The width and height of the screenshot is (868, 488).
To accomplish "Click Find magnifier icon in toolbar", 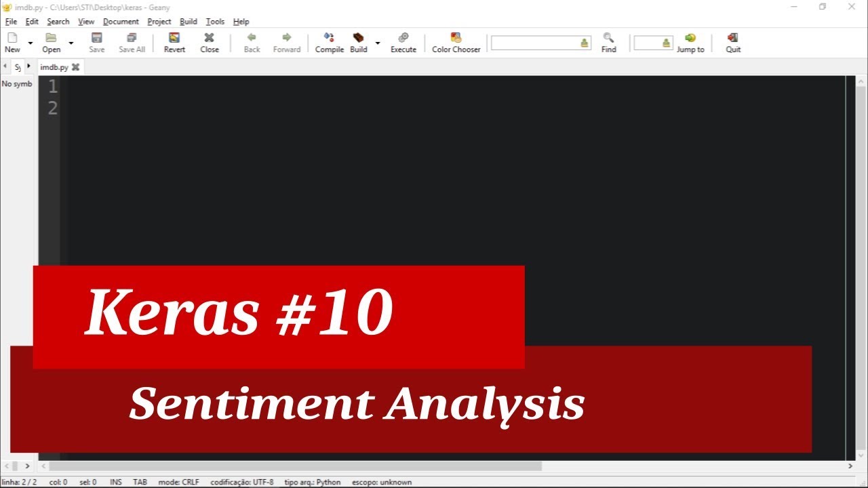I will pos(609,42).
